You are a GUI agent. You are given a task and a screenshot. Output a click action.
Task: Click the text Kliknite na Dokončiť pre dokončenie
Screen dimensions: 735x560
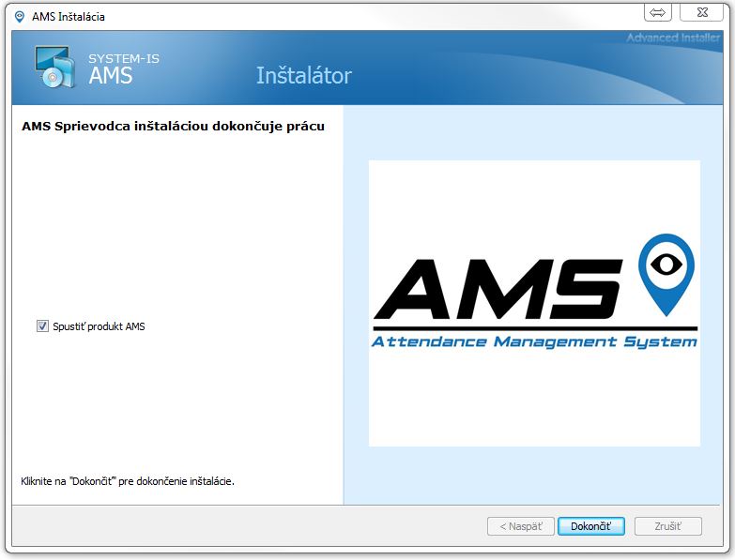128,481
